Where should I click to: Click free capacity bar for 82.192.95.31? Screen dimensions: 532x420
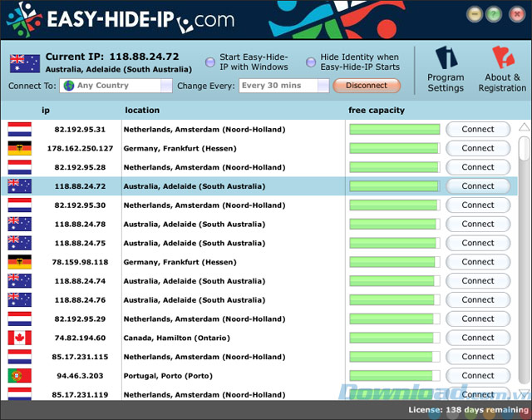394,129
